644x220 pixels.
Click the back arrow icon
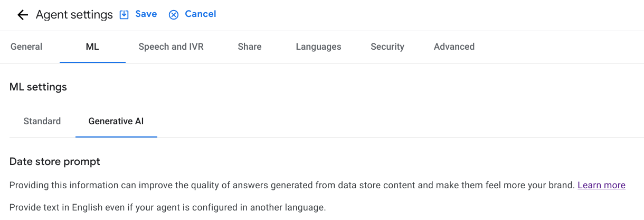coord(22,15)
